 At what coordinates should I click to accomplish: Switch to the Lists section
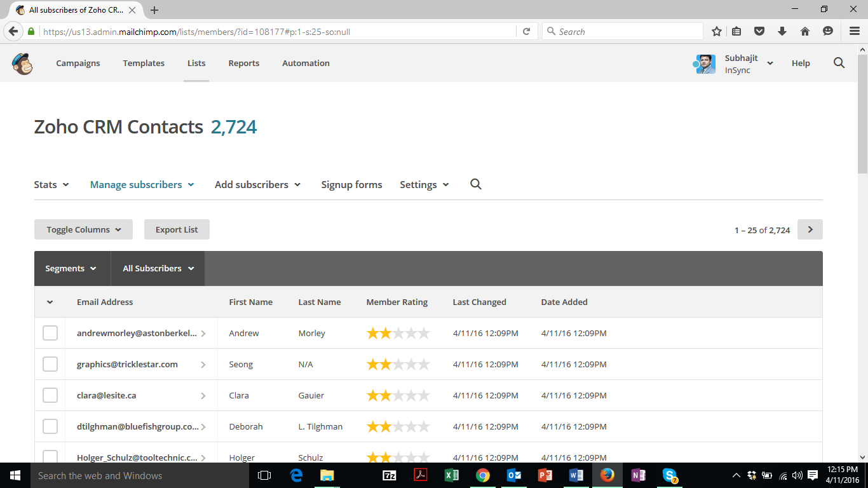point(196,63)
